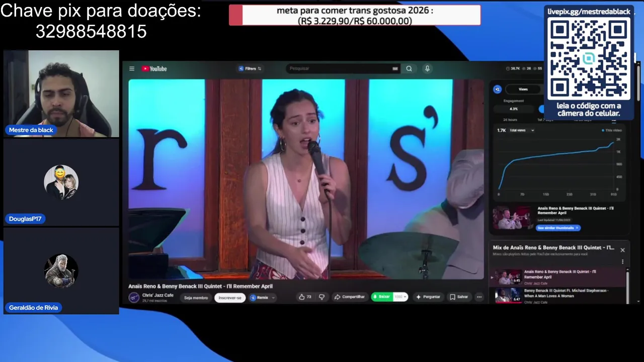Like the video with thumbs-up icon
Image resolution: width=644 pixels, height=362 pixels.
click(x=305, y=297)
